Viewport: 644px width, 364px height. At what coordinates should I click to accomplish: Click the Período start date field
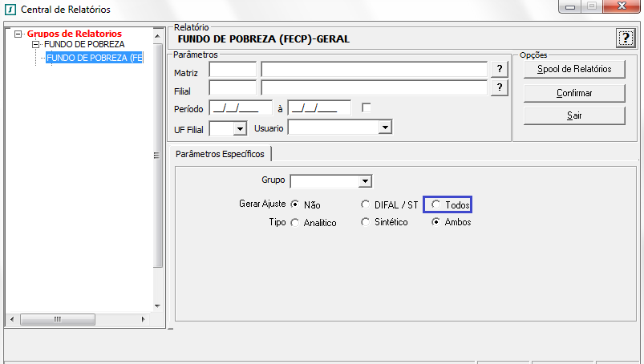241,108
